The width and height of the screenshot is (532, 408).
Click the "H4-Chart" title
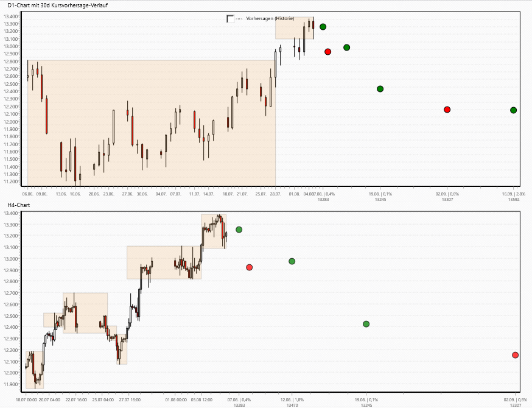pos(19,205)
